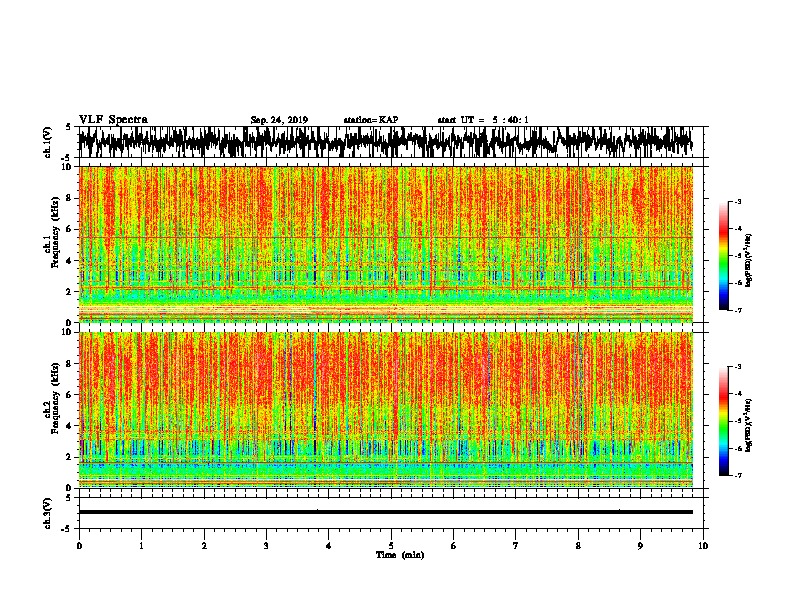Click time axis tick label "8"
The image size is (792, 612).
[x=578, y=546]
